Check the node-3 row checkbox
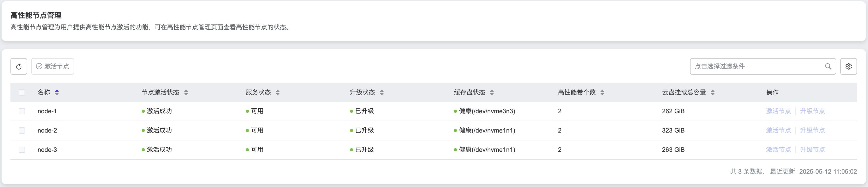Viewport: 868px width, 187px height. pos(22,150)
